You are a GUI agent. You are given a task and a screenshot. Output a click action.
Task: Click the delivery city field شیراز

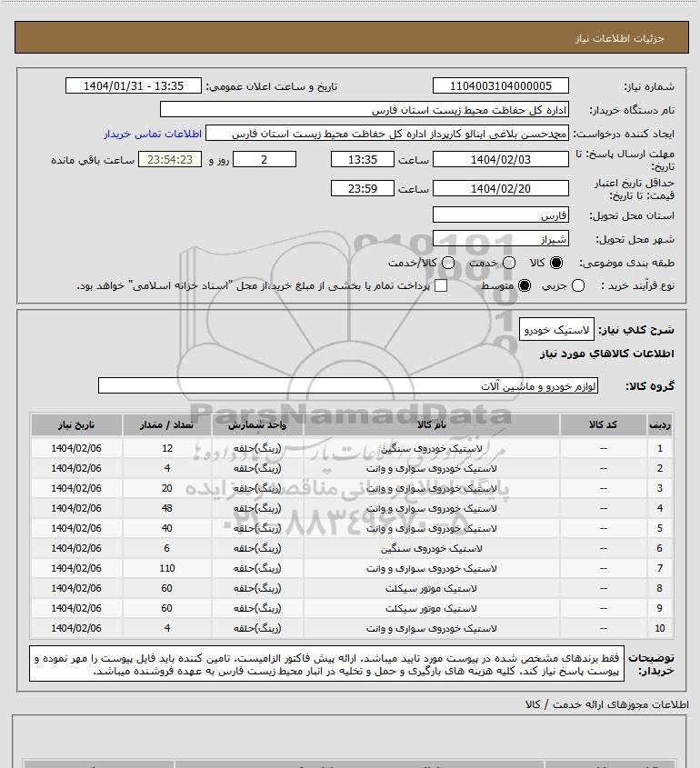coord(501,238)
